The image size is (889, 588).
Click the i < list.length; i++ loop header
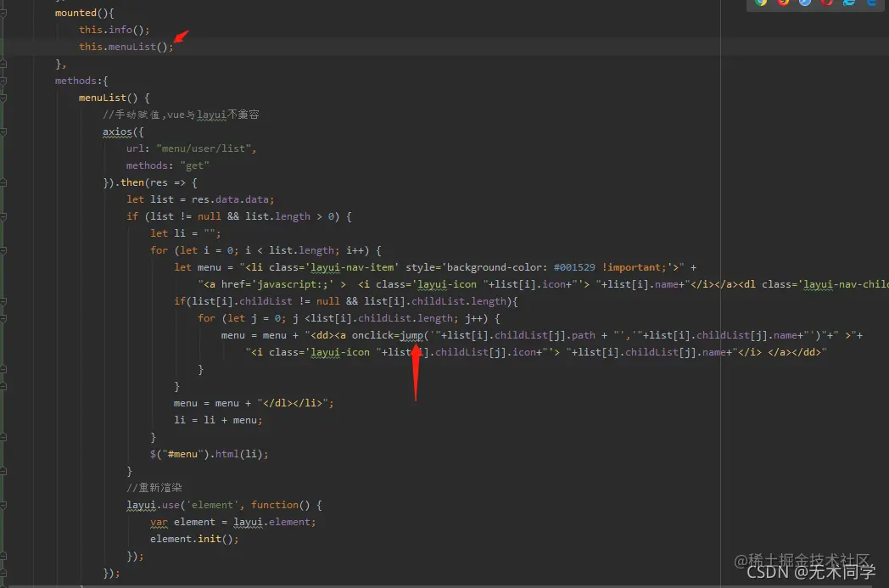[307, 250]
